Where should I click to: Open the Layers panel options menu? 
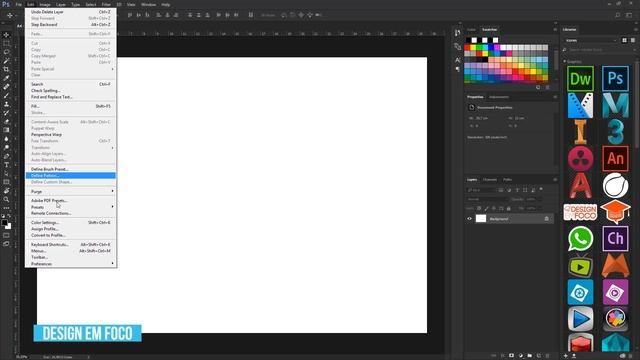[555, 180]
